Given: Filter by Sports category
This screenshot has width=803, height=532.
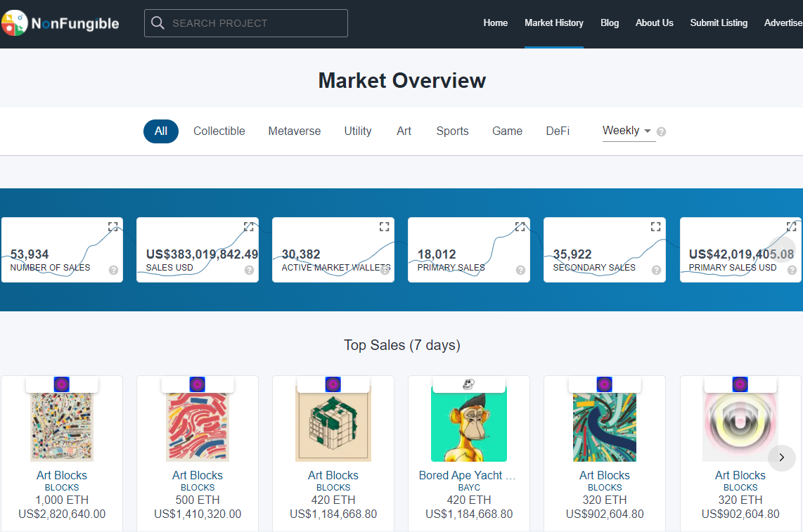Looking at the screenshot, I should pos(452,131).
